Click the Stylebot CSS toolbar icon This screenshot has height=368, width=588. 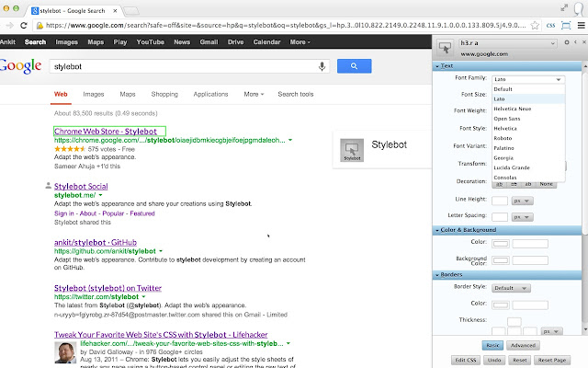(550, 26)
